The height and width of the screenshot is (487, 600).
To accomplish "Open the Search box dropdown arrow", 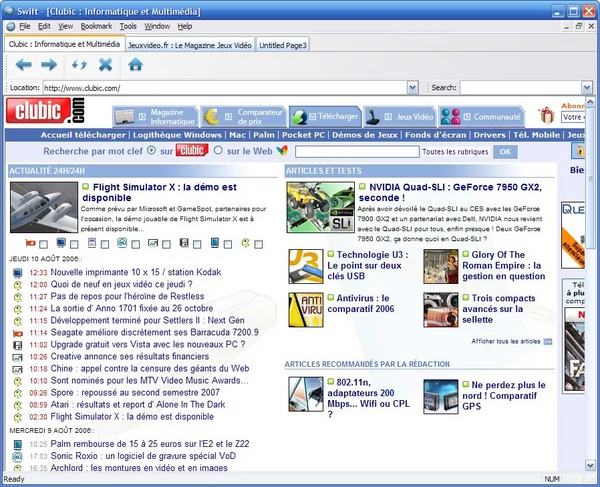I will (x=587, y=88).
